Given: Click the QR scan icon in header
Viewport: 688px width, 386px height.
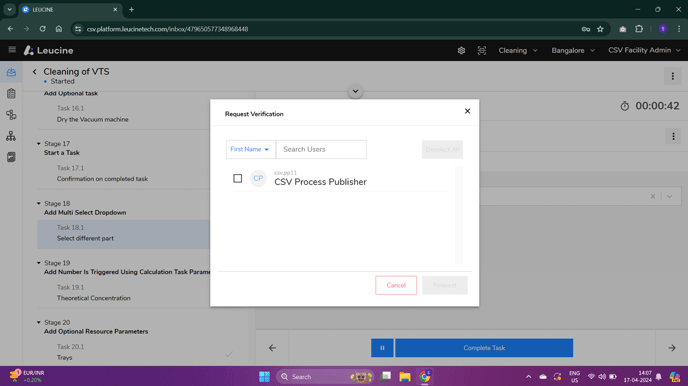Looking at the screenshot, I should (482, 50).
